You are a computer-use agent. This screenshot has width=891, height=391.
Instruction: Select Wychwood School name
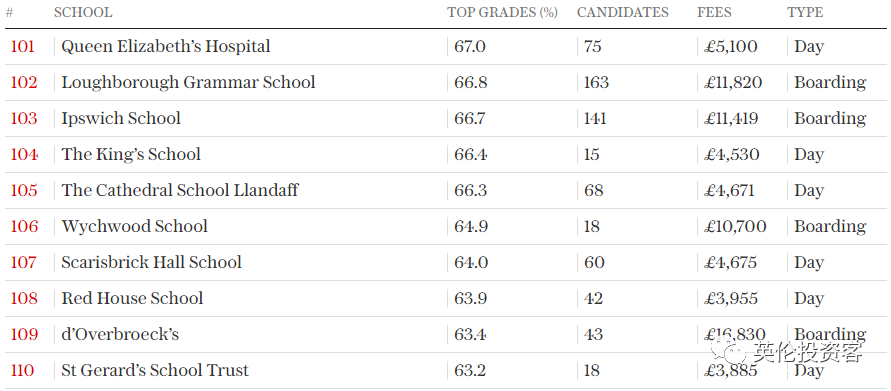[135, 226]
